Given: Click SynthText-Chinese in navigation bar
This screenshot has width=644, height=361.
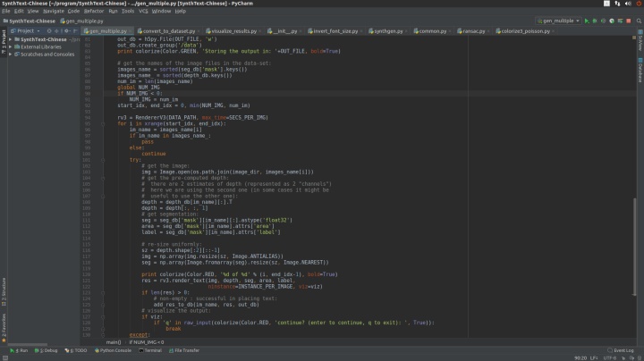Looking at the screenshot, I should [x=30, y=21].
